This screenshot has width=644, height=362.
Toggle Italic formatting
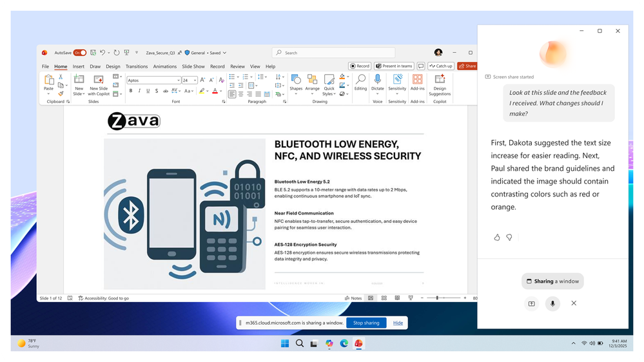pyautogui.click(x=139, y=91)
